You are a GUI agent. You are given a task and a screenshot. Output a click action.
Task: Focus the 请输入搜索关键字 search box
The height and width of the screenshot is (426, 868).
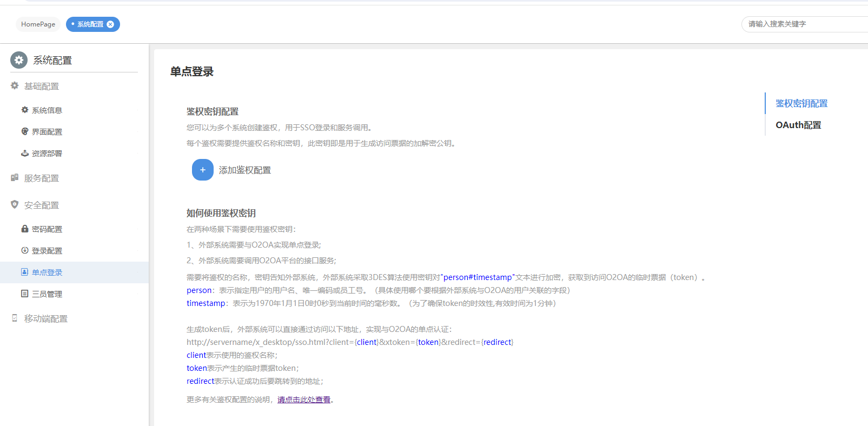click(x=806, y=24)
